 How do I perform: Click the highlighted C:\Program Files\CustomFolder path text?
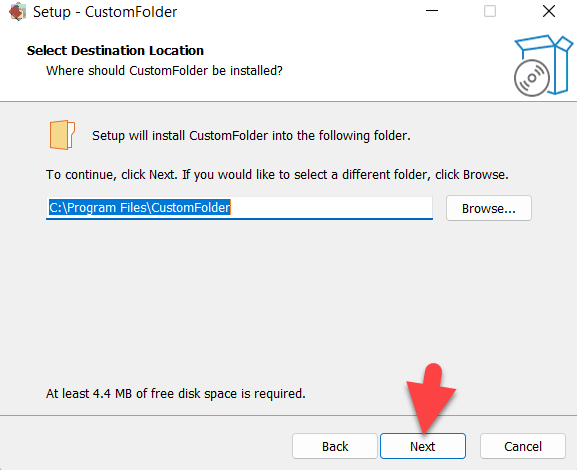140,208
